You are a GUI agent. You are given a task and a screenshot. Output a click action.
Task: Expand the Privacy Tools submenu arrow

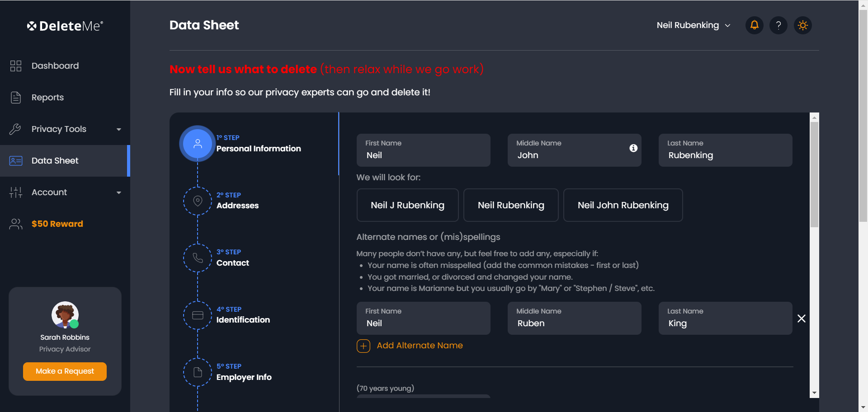click(119, 129)
